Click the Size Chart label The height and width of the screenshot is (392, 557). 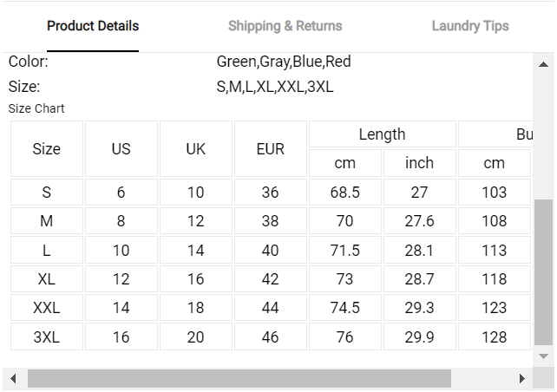click(36, 108)
